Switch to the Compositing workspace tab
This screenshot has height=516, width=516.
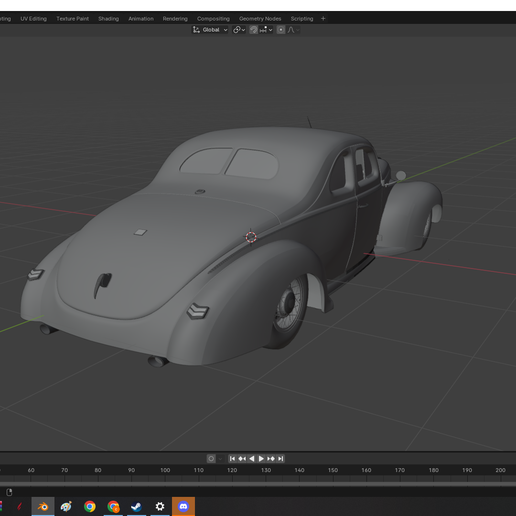pos(213,19)
